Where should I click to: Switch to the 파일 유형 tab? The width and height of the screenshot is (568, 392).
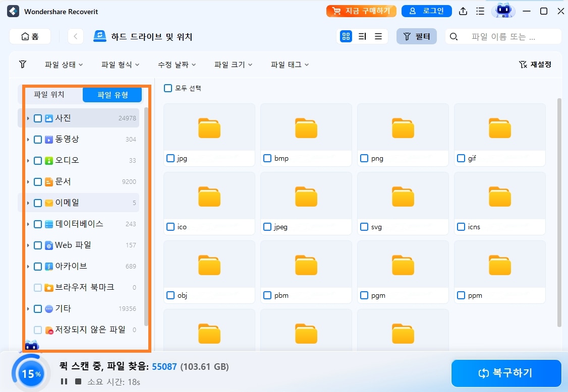tap(111, 94)
